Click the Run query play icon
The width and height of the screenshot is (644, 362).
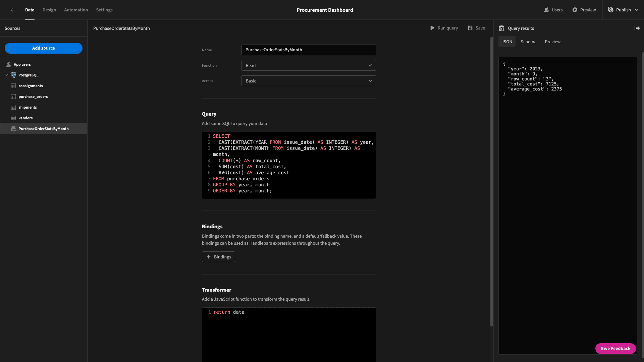pos(432,28)
